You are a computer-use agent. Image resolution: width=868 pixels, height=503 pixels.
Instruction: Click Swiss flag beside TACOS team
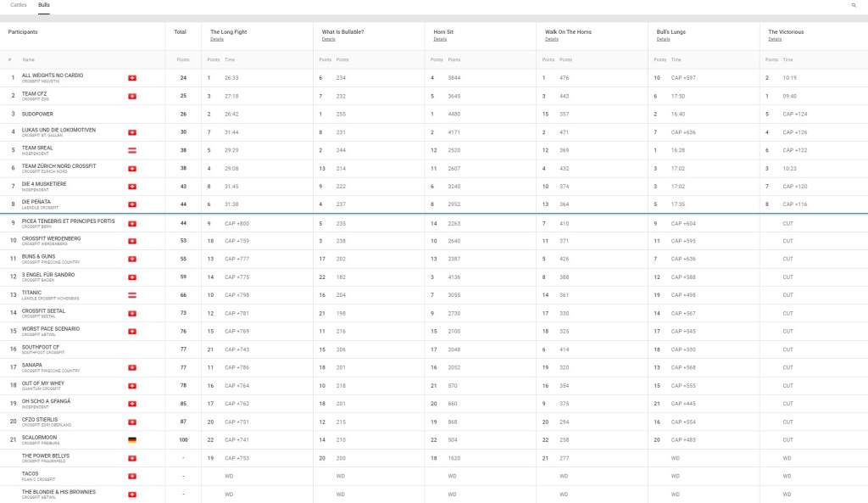tap(131, 477)
